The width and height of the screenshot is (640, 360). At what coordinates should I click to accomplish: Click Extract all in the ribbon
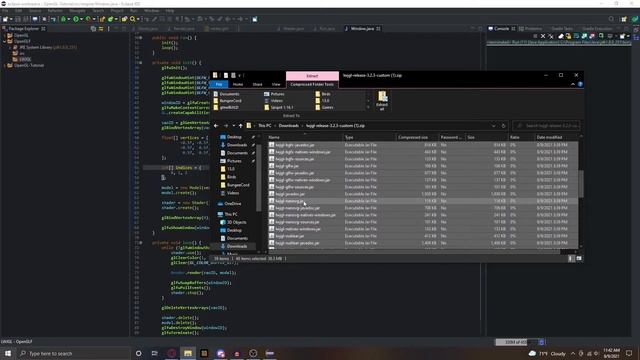click(382, 100)
